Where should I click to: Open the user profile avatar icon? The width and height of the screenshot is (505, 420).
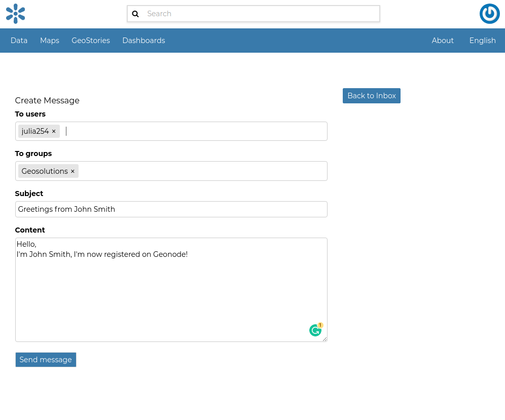(x=489, y=14)
